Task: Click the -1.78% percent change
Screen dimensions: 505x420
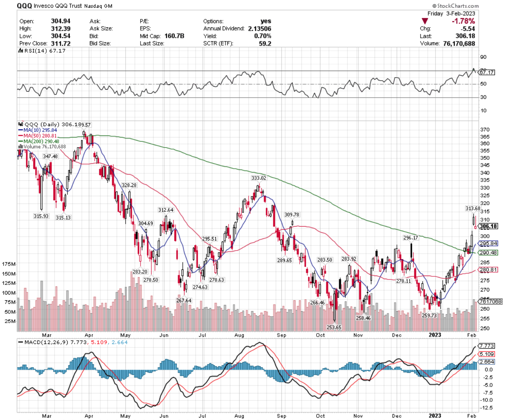Action: point(463,21)
